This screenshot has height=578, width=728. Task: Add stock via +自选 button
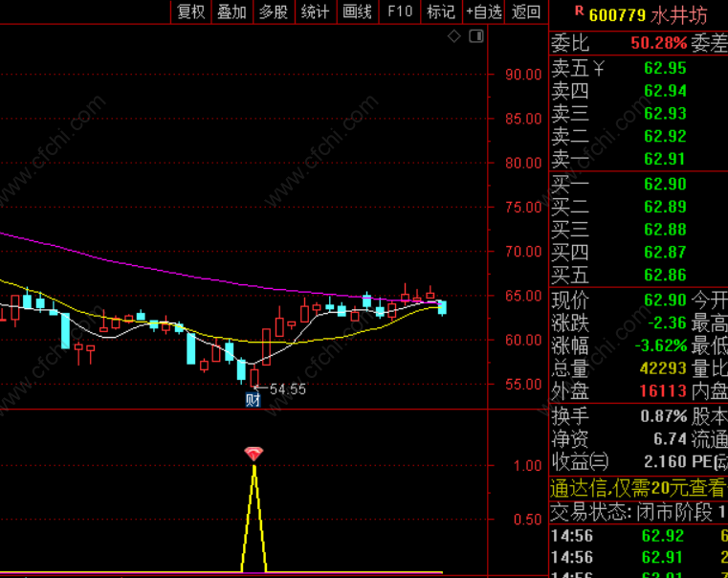(x=484, y=11)
